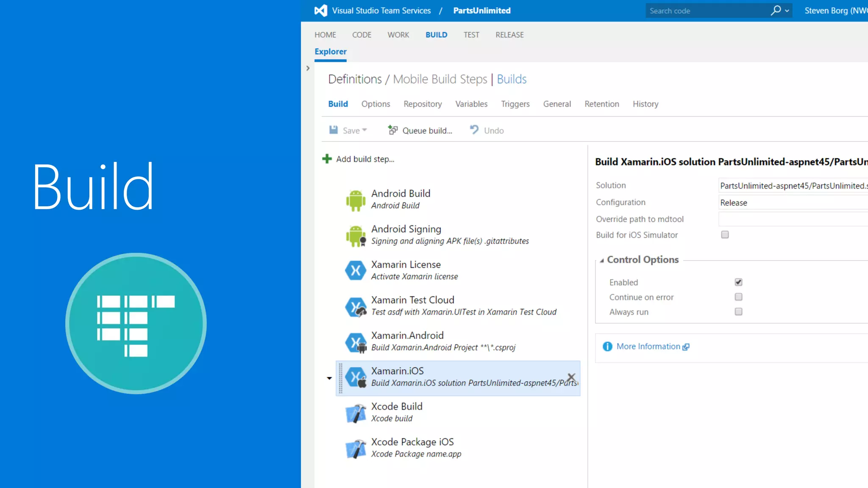Uncheck the Enabled checkbox

[x=738, y=282]
